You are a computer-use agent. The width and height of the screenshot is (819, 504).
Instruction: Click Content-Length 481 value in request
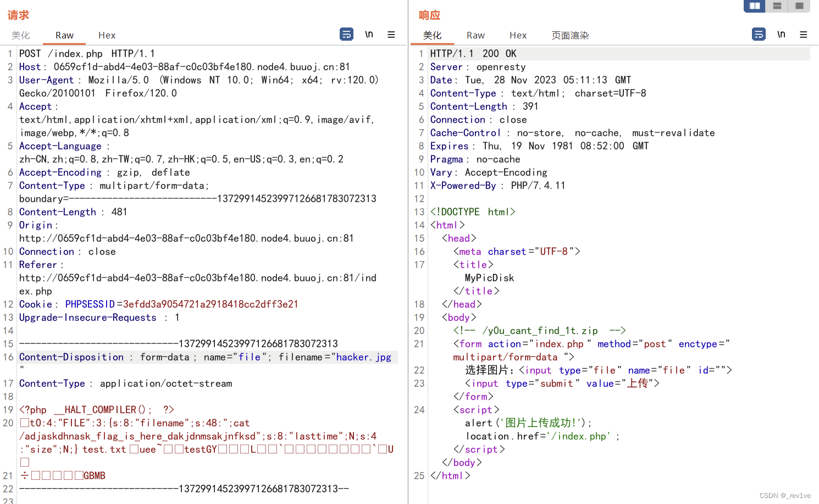(119, 212)
